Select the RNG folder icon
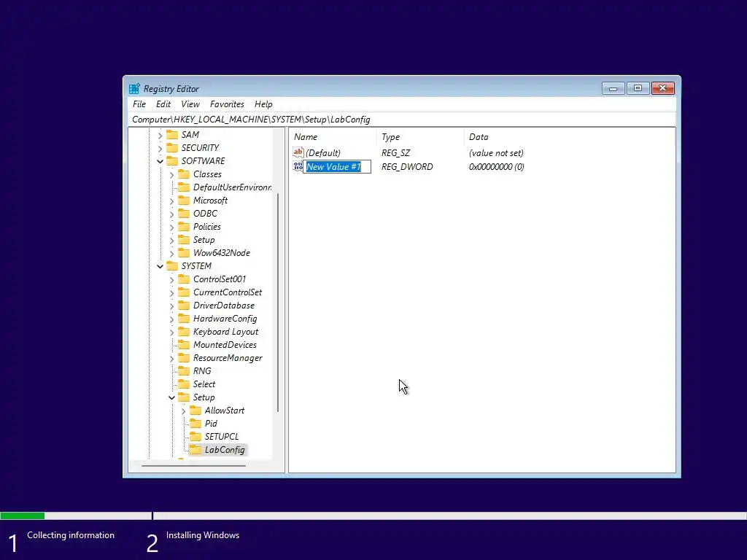This screenshot has width=747, height=560. (184, 371)
